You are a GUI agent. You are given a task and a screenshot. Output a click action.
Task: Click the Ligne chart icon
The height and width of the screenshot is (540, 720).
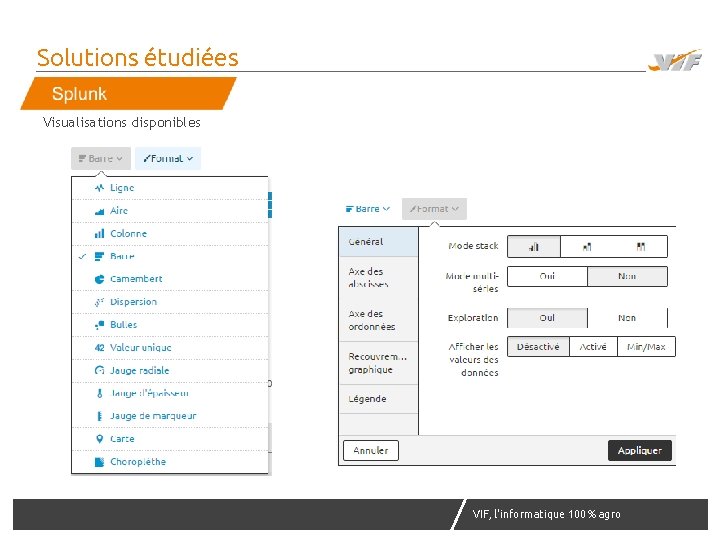(x=99, y=188)
